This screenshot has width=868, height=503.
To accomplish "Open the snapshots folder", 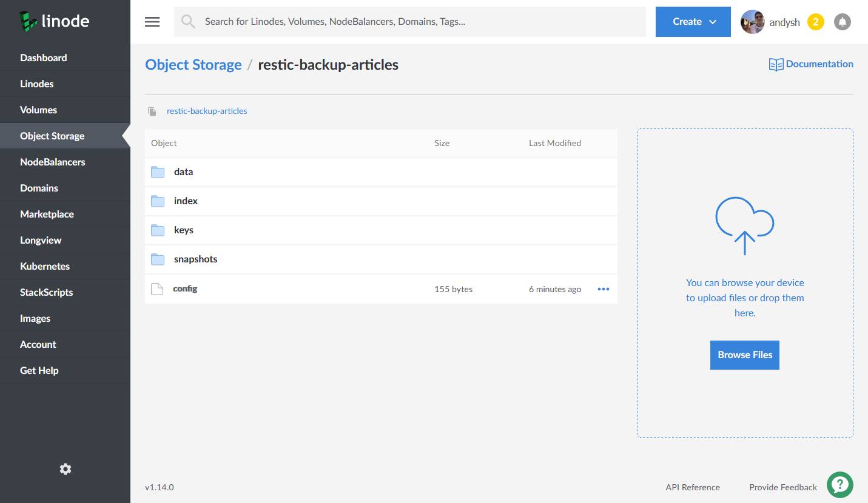I will click(195, 259).
